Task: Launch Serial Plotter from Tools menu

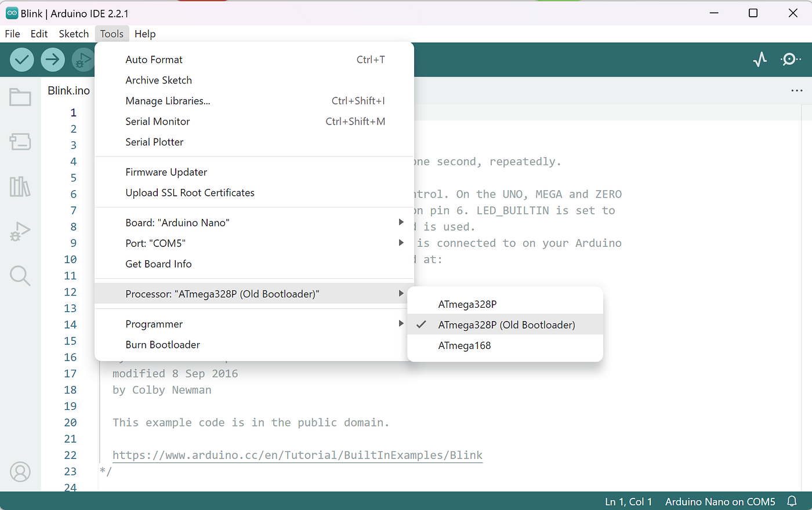Action: 254,142
